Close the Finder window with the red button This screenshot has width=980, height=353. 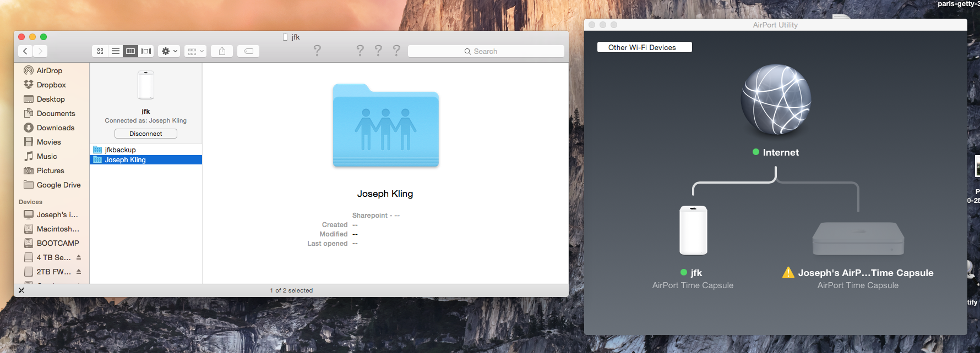[21, 37]
